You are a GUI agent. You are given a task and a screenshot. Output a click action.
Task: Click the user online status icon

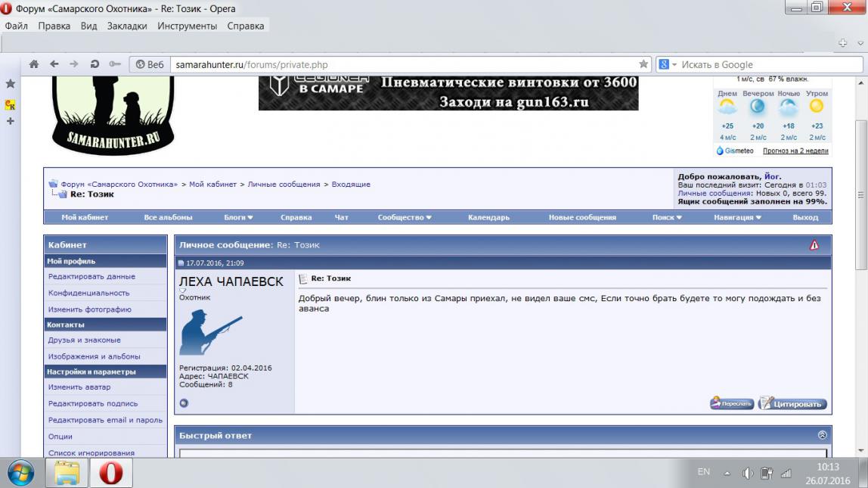(184, 403)
